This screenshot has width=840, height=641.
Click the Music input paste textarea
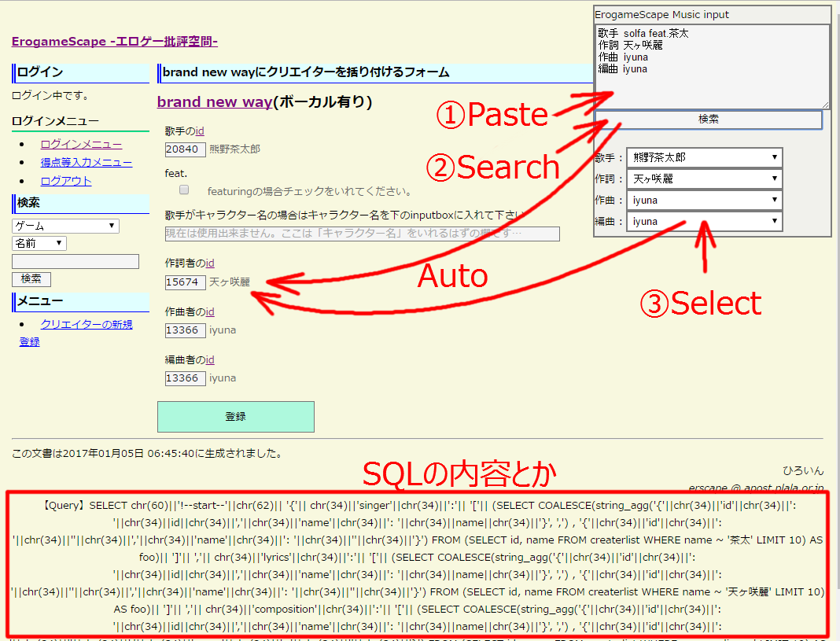(x=711, y=66)
